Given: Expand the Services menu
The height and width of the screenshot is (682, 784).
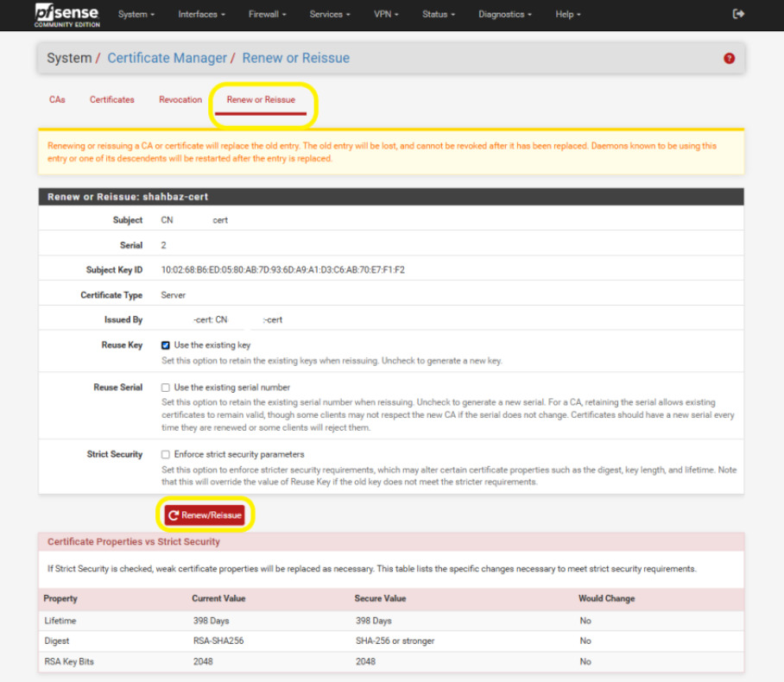Looking at the screenshot, I should [330, 15].
